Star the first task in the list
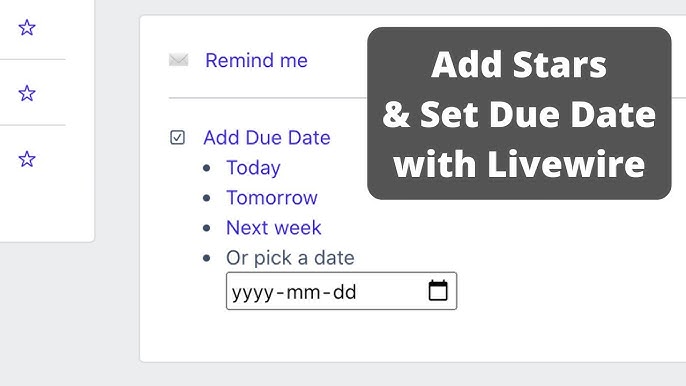Image resolution: width=686 pixels, height=386 pixels. (x=27, y=28)
